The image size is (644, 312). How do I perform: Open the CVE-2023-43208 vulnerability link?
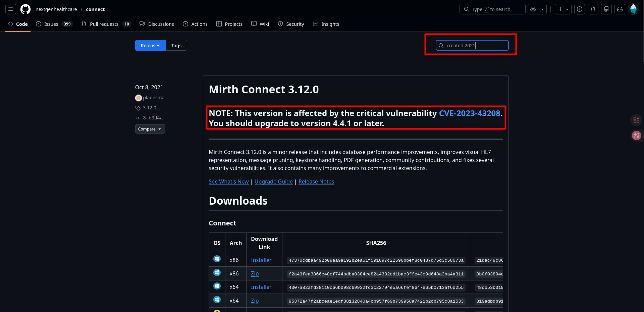(470, 113)
